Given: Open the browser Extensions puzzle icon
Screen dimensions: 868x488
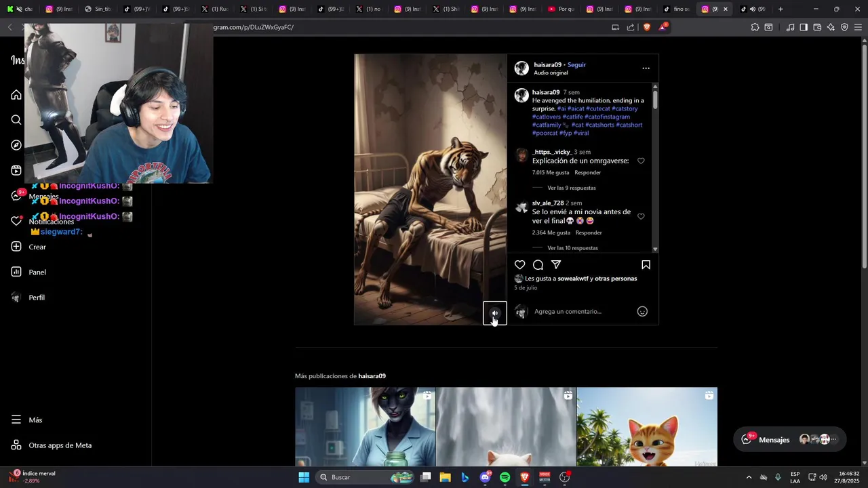Looking at the screenshot, I should pyautogui.click(x=755, y=27).
